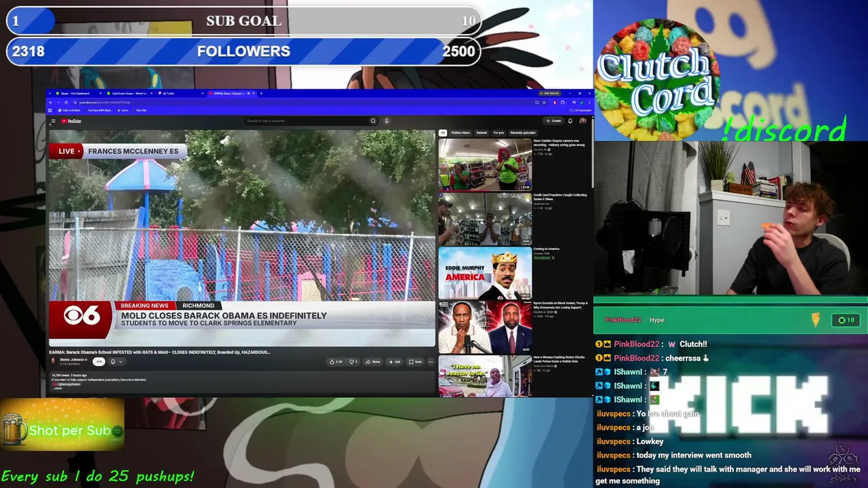This screenshot has width=868, height=488.
Task: Click the Join channel button
Action: pyautogui.click(x=99, y=362)
